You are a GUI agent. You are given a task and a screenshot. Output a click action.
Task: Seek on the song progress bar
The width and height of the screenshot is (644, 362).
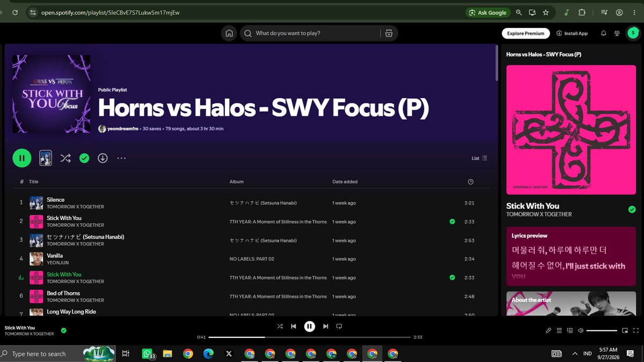tap(309, 337)
